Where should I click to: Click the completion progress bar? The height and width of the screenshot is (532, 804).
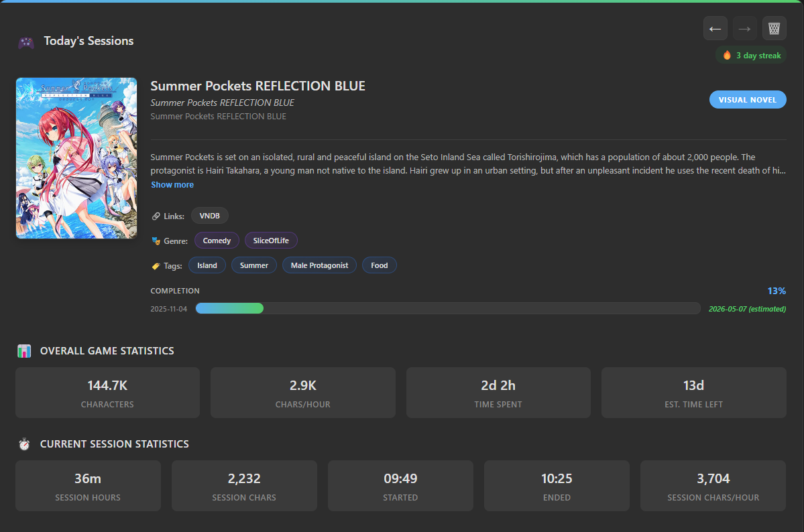click(x=448, y=308)
